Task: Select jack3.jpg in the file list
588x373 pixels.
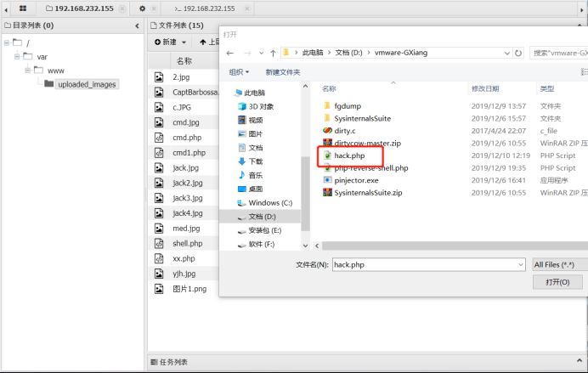Action: [188, 198]
